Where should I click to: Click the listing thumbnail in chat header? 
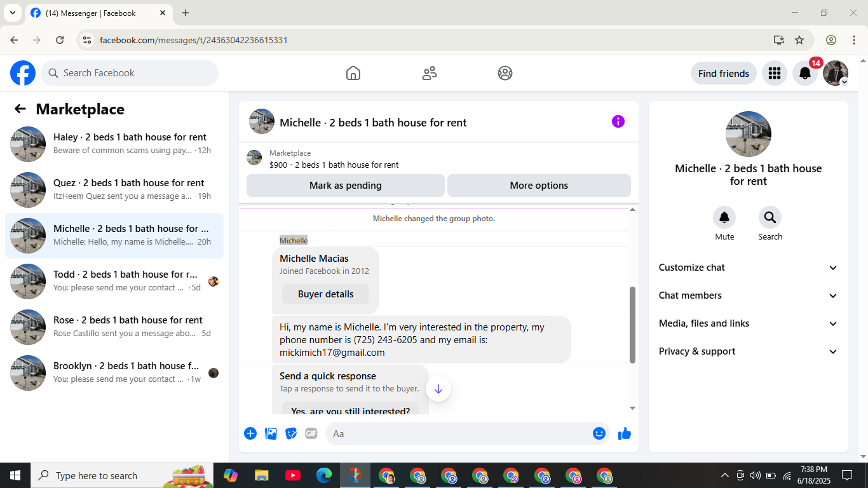[x=262, y=121]
